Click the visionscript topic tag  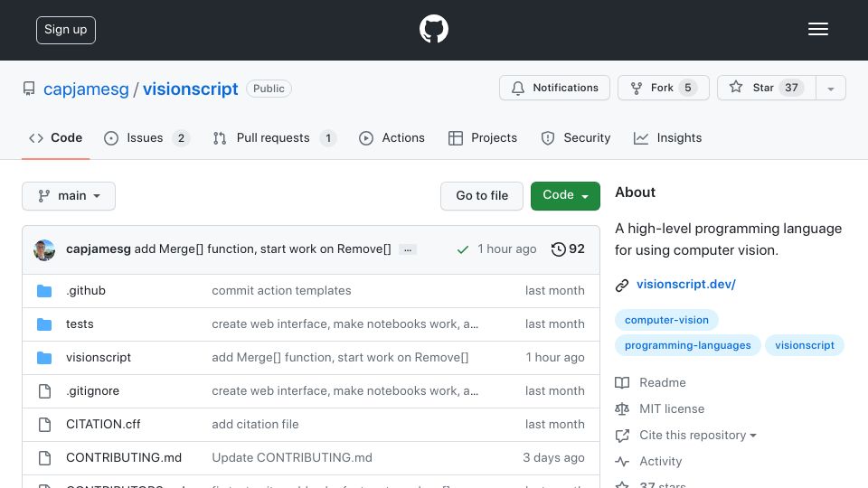[x=805, y=345]
